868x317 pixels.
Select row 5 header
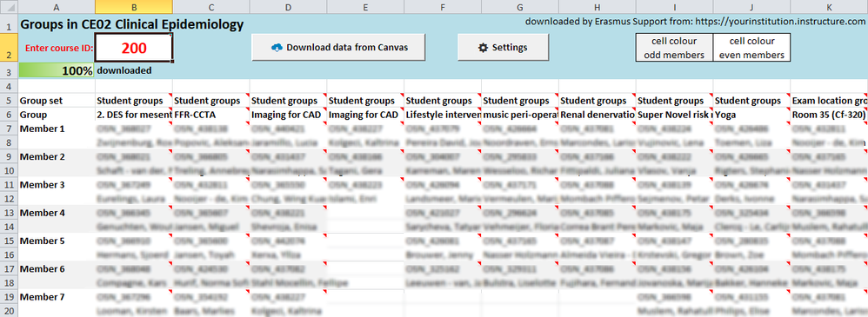pyautogui.click(x=10, y=101)
